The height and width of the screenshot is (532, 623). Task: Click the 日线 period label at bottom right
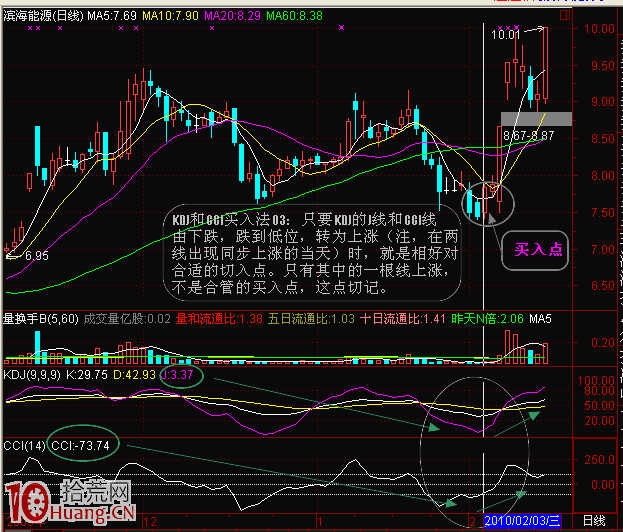coord(594,521)
